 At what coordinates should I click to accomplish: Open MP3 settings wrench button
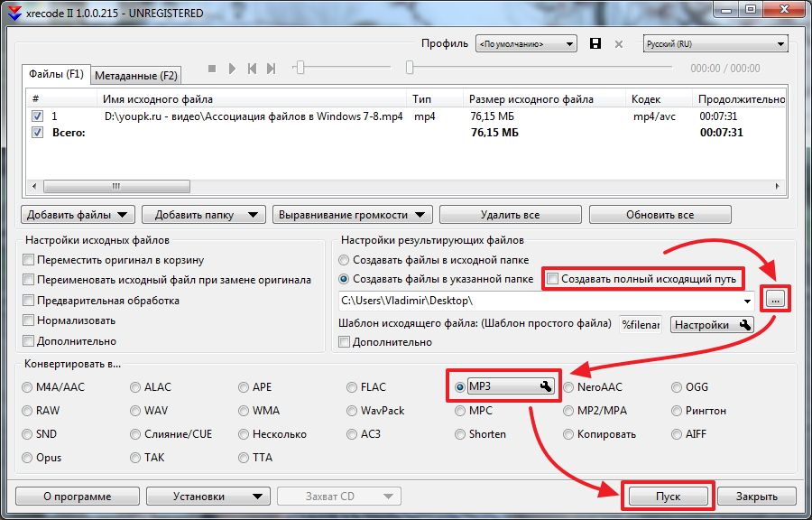[511, 385]
